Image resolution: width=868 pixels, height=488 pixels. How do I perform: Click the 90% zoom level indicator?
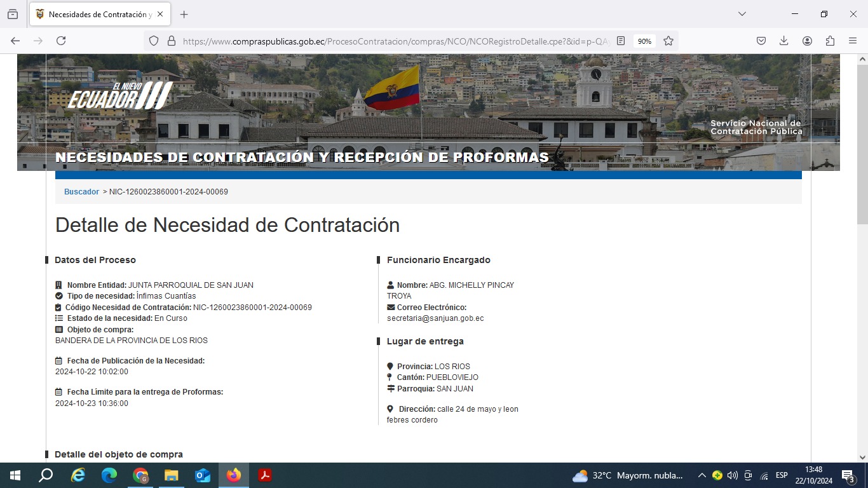[x=644, y=41]
